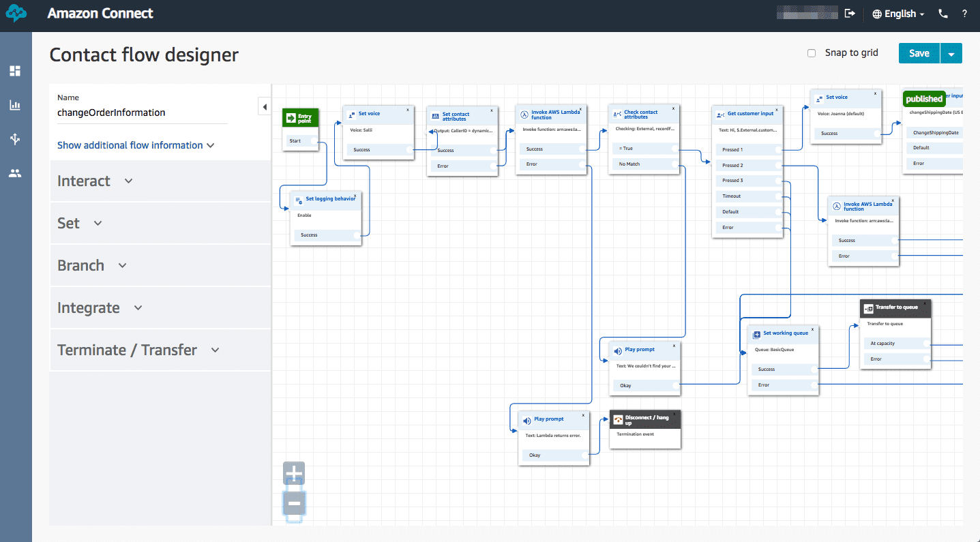The width and height of the screenshot is (980, 542).
Task: Open the Save button dropdown arrow
Action: 951,53
